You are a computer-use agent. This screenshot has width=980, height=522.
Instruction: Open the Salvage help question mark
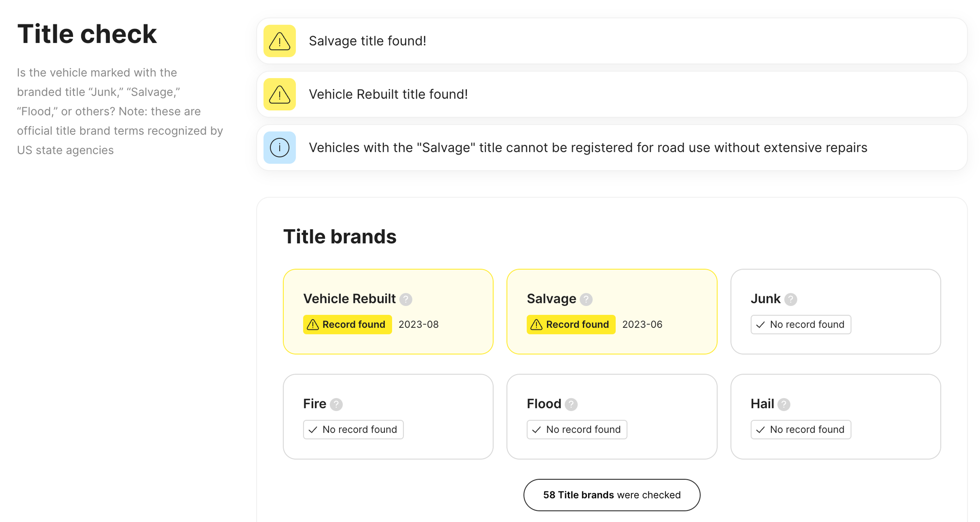point(586,300)
